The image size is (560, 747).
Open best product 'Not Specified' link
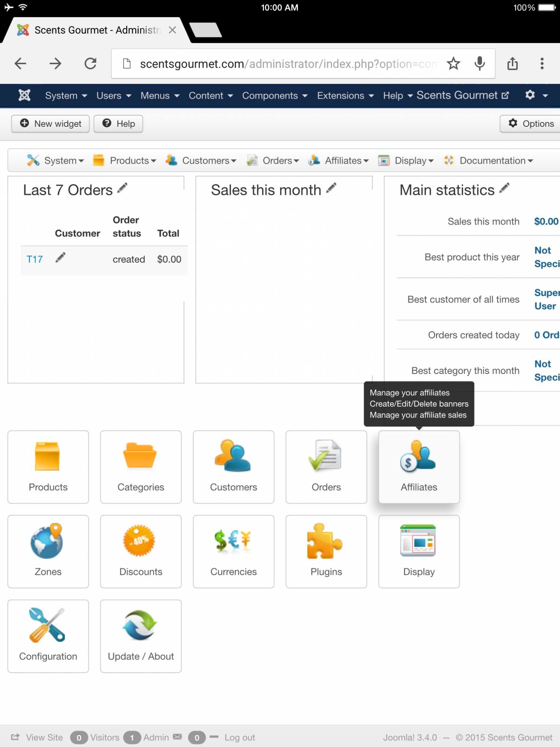[547, 257]
